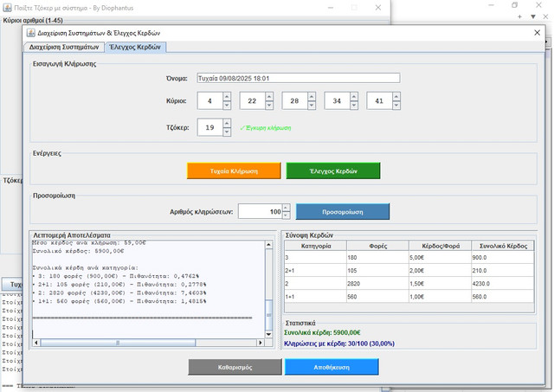Click the Java icon of the main Τζόκερ window
The height and width of the screenshot is (392, 554).
7,8
